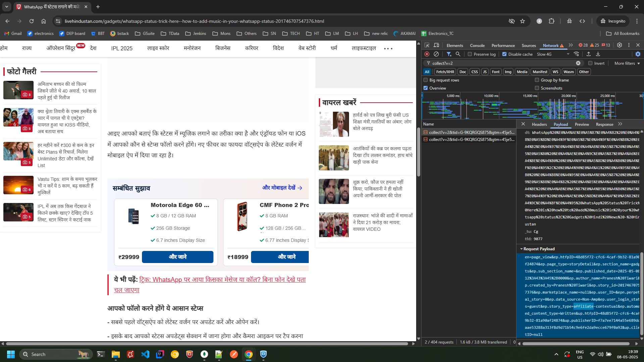This screenshot has width=644, height=362.
Task: Open new browser tab
Action: [x=98, y=7]
